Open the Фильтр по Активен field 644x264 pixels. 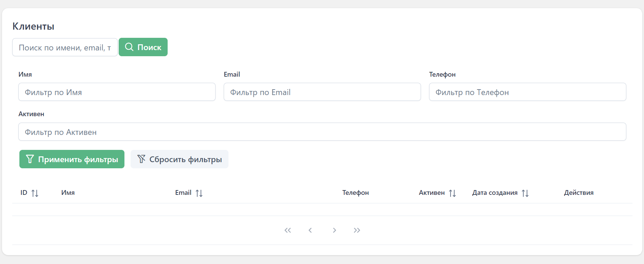point(322,132)
